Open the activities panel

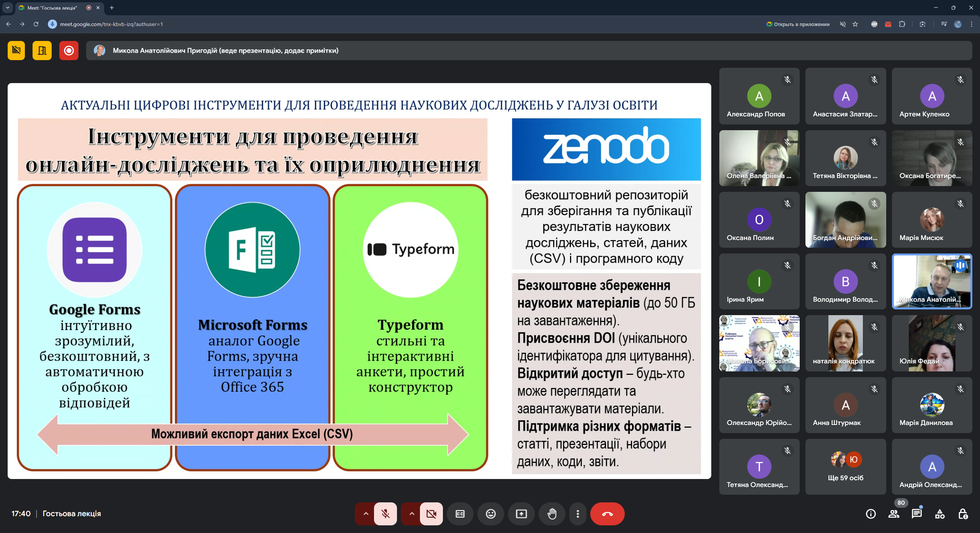940,514
